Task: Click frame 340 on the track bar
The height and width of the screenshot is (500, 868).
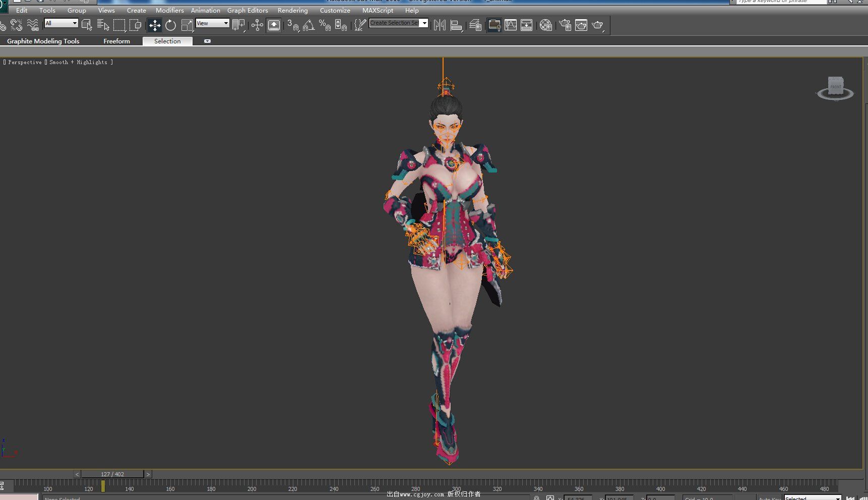Action: coord(538,488)
